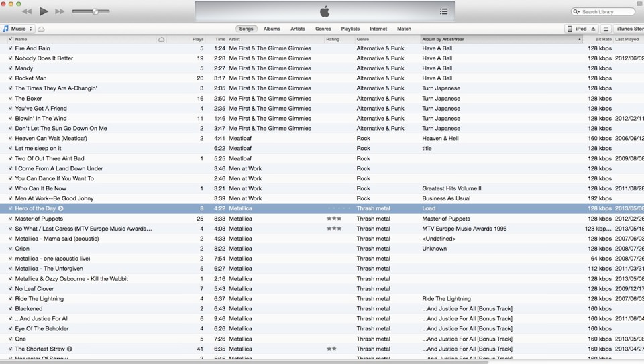Click the Search Library field
The height and width of the screenshot is (364, 644).
click(602, 12)
